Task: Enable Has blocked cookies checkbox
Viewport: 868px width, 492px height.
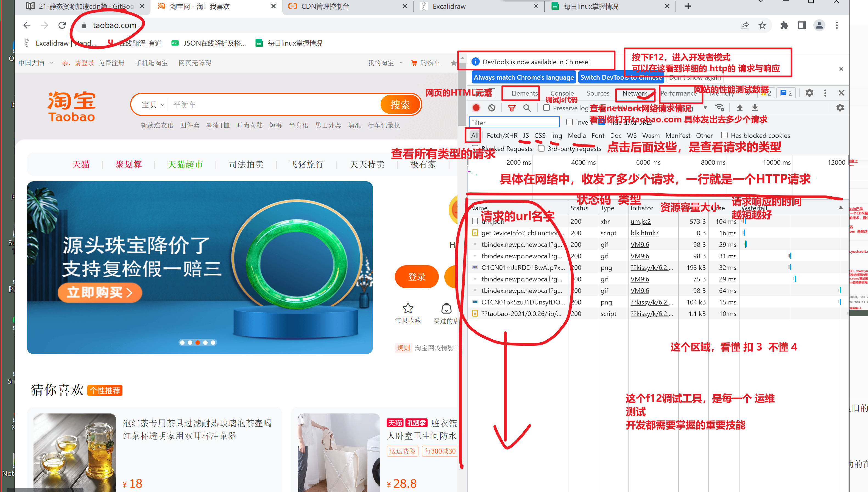Action: tap(724, 135)
